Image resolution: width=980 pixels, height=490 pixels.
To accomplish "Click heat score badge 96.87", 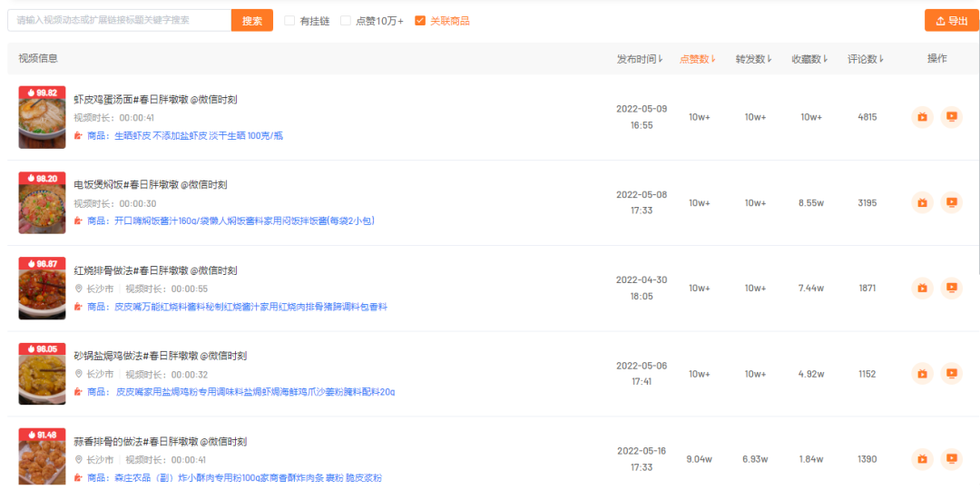I will point(42,264).
